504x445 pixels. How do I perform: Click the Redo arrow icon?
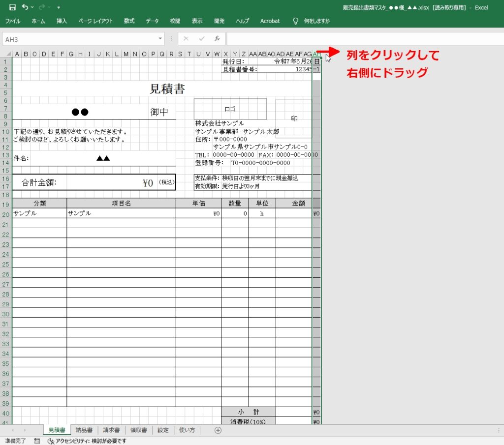point(42,7)
